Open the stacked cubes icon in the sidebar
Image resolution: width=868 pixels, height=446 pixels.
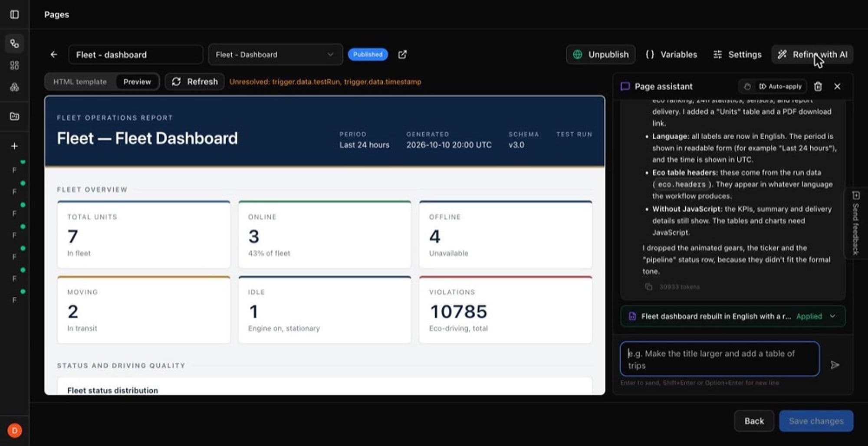coord(14,87)
